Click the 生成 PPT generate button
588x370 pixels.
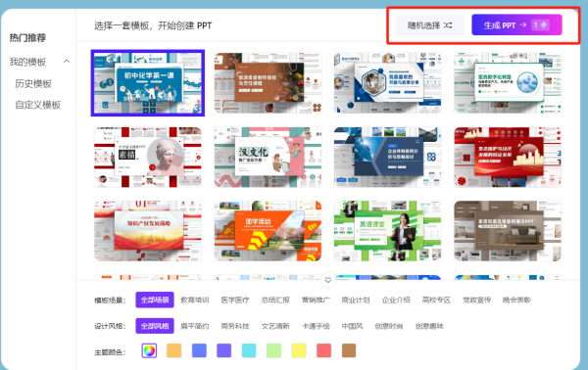point(516,25)
